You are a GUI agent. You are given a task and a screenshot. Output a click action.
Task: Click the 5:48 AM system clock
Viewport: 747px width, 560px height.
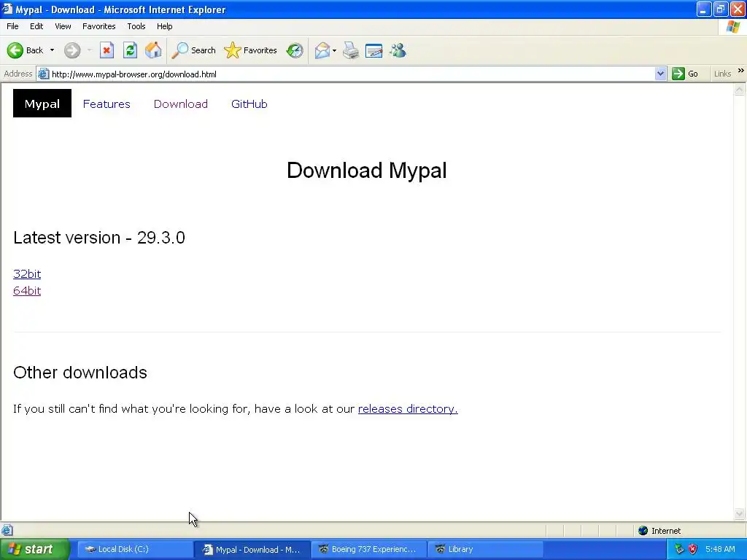(720, 549)
